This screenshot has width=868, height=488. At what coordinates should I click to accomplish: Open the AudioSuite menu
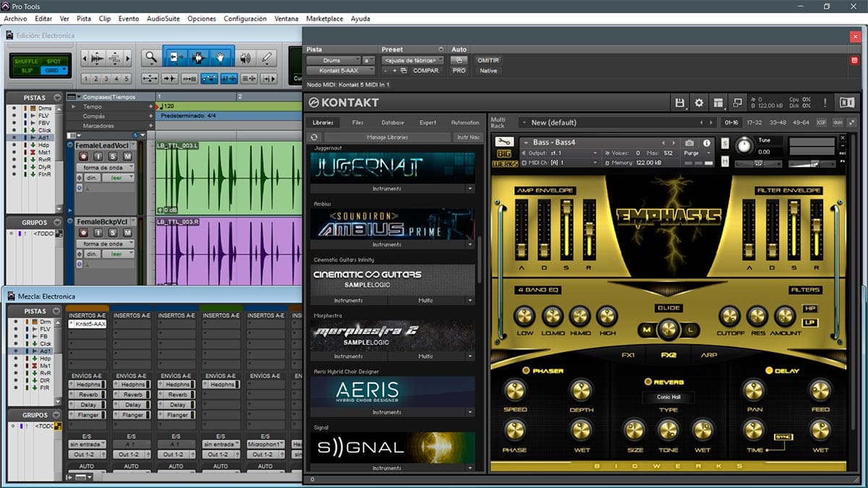click(163, 19)
